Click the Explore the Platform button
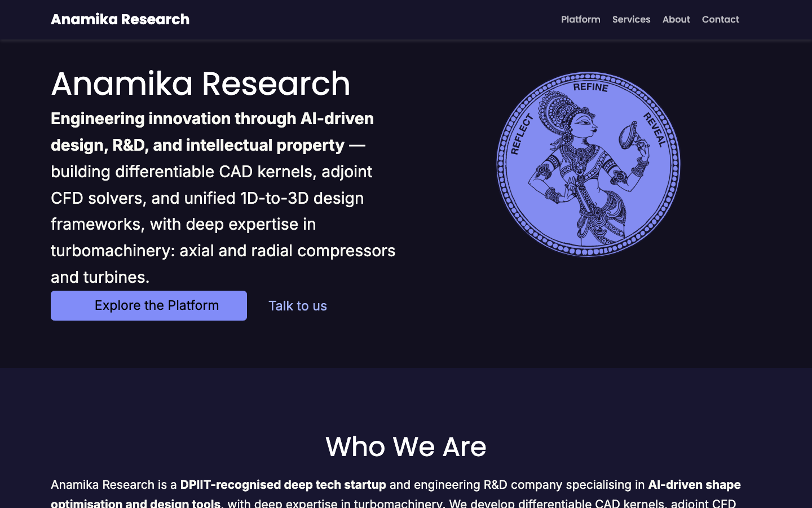Viewport: 812px width, 508px height. coord(149,305)
